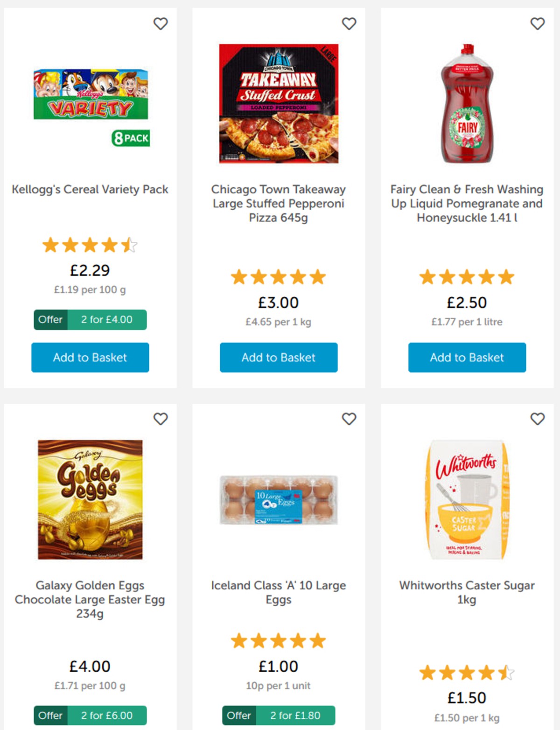The width and height of the screenshot is (560, 730).
Task: Open the Kellogg's Cereal Variety Pack product page
Action: pos(90,190)
